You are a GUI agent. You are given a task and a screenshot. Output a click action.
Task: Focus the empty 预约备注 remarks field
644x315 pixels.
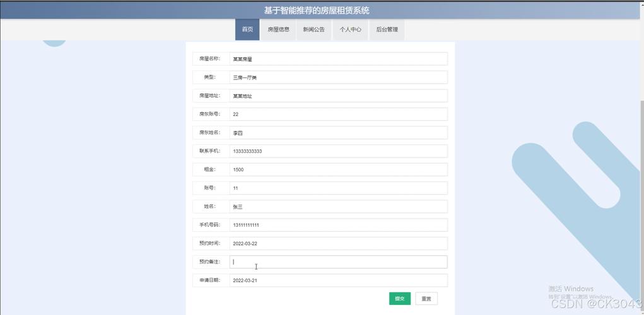click(x=339, y=261)
